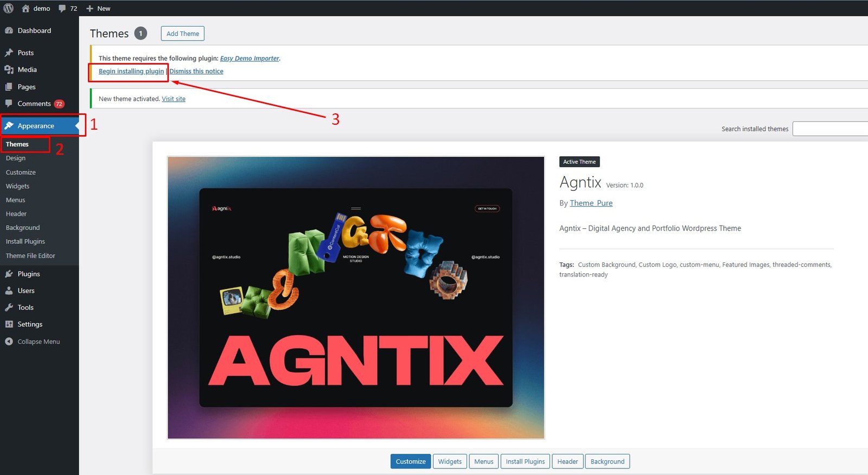Screen dimensions: 868x475
Task: Click the Widgets button below theme
Action: tap(450, 461)
